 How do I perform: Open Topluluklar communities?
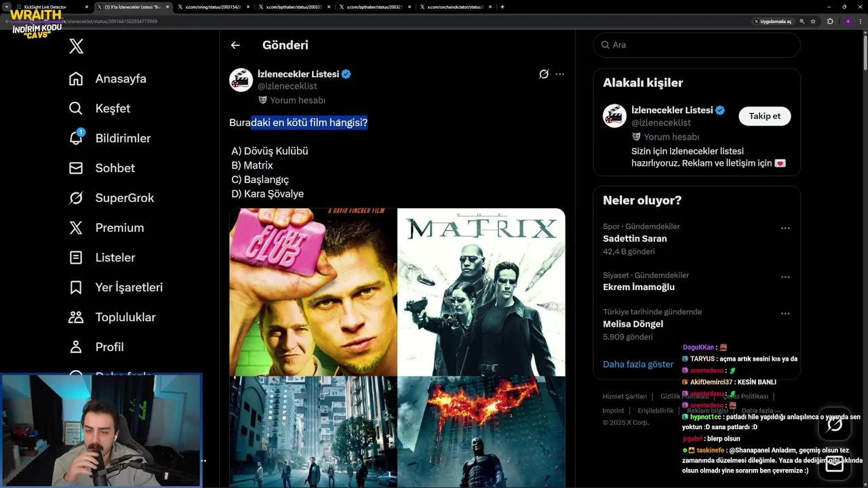pos(112,317)
